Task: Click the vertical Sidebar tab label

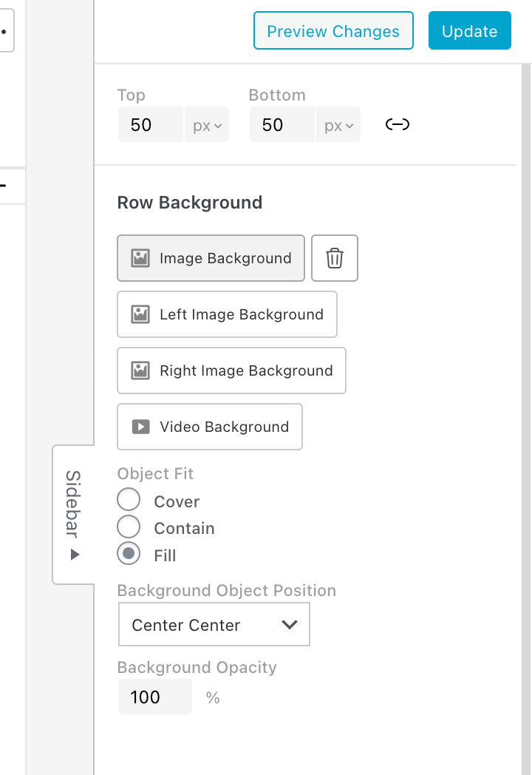Action: [x=73, y=503]
